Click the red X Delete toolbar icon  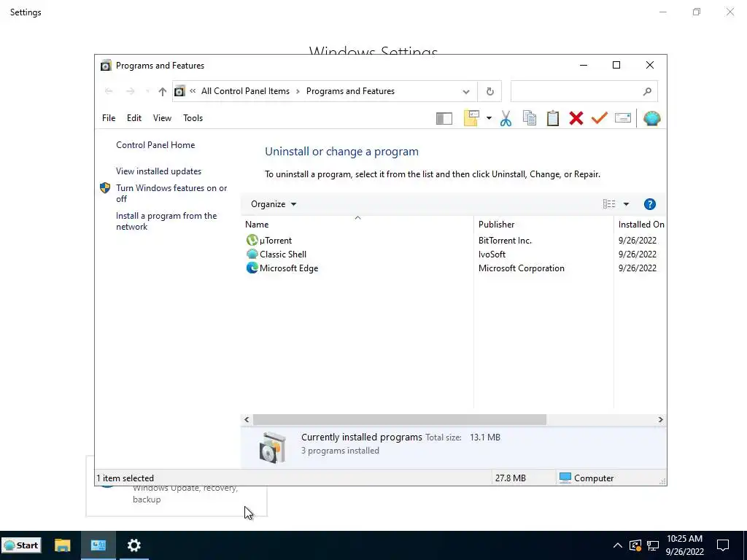(576, 118)
